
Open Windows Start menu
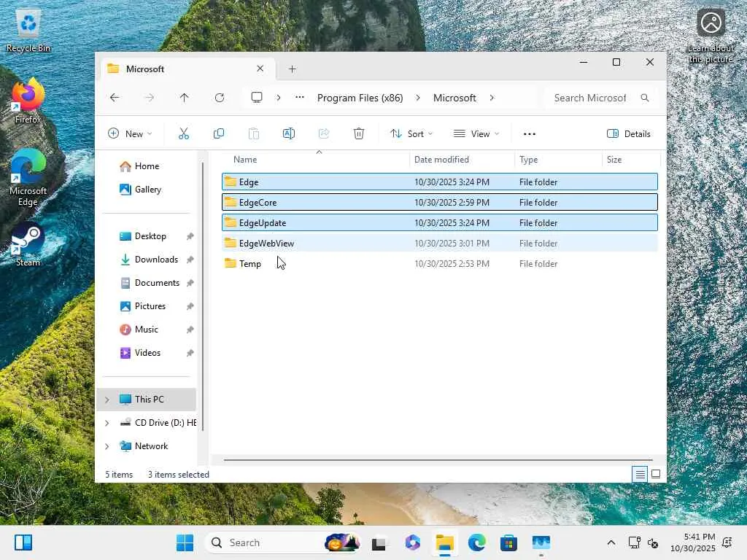[x=185, y=542]
